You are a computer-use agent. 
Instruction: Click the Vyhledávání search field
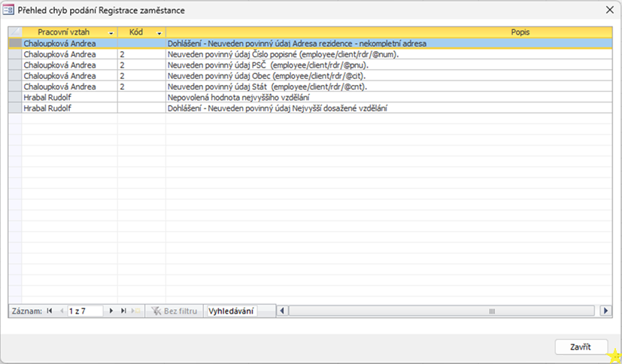(232, 311)
